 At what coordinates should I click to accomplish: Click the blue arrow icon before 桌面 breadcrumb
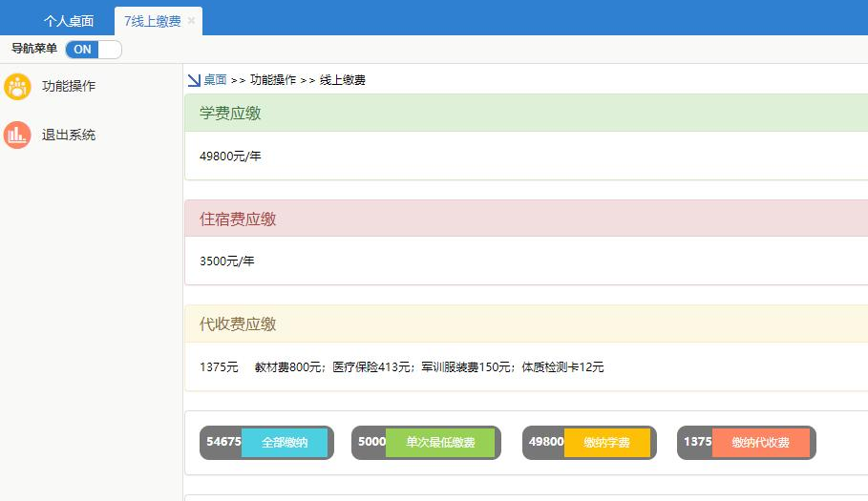pos(194,81)
